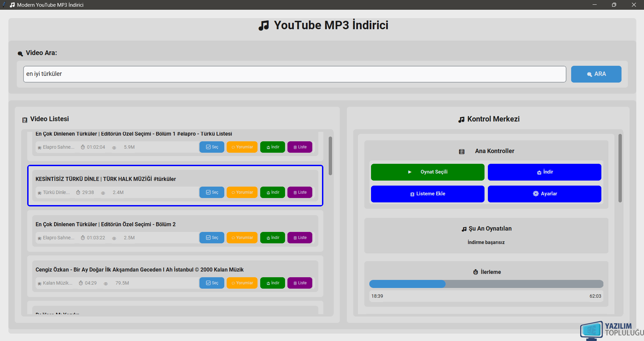Click the magnifier icon beside Video Ara
The image size is (644, 341).
click(20, 54)
